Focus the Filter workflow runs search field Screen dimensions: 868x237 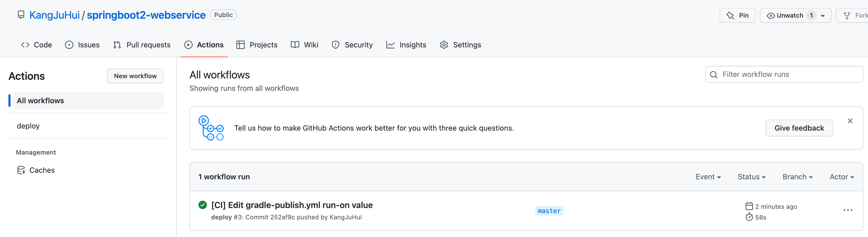pyautogui.click(x=784, y=74)
